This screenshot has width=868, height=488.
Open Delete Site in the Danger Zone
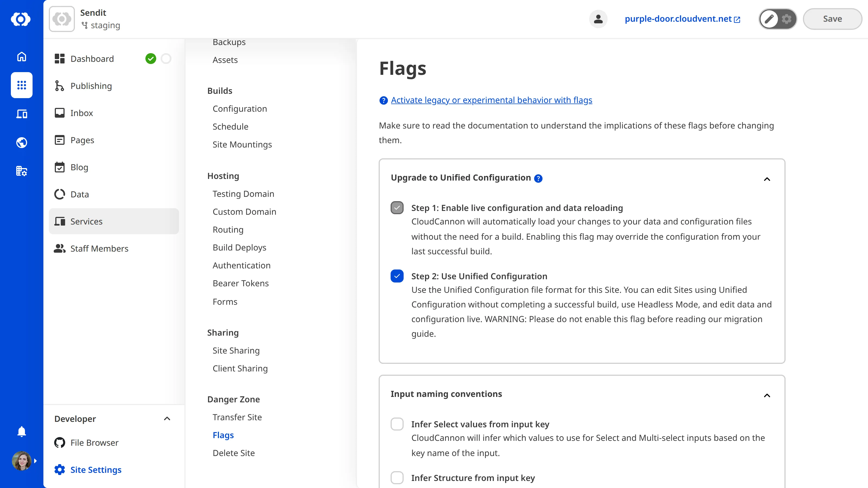tap(234, 453)
